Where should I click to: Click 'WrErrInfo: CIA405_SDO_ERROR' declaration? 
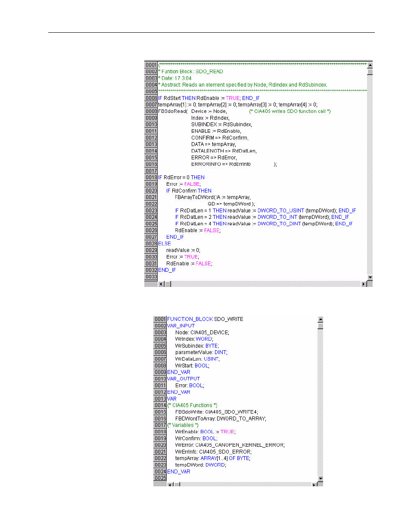point(213,452)
